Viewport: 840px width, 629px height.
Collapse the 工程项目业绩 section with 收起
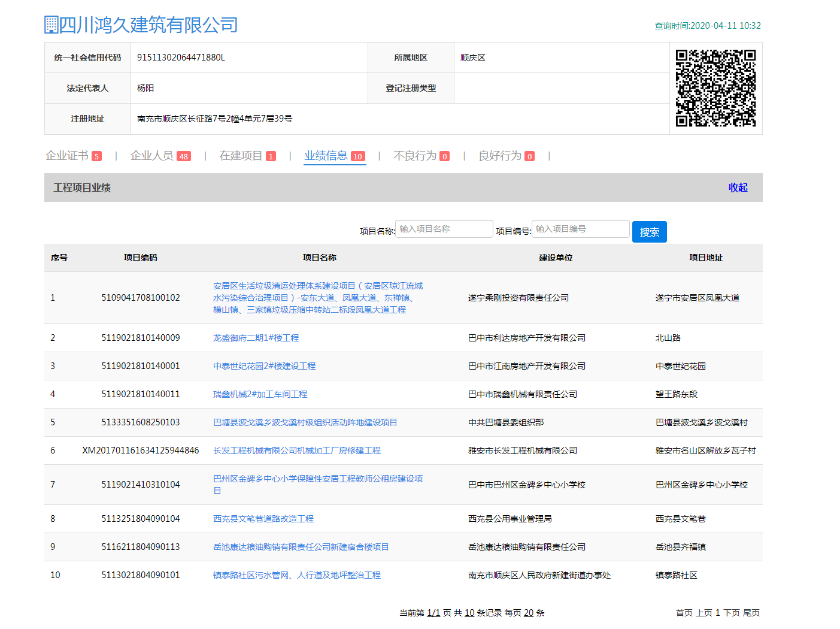(738, 188)
